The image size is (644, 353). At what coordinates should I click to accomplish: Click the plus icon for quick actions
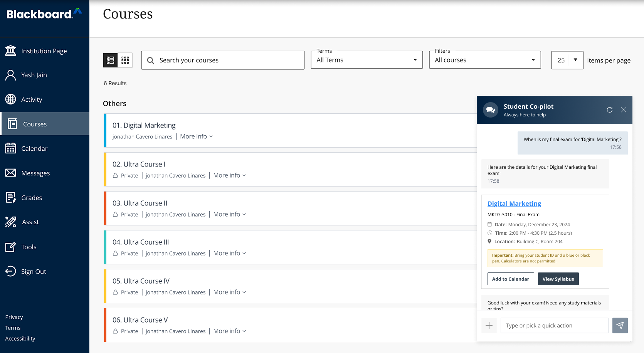point(489,326)
